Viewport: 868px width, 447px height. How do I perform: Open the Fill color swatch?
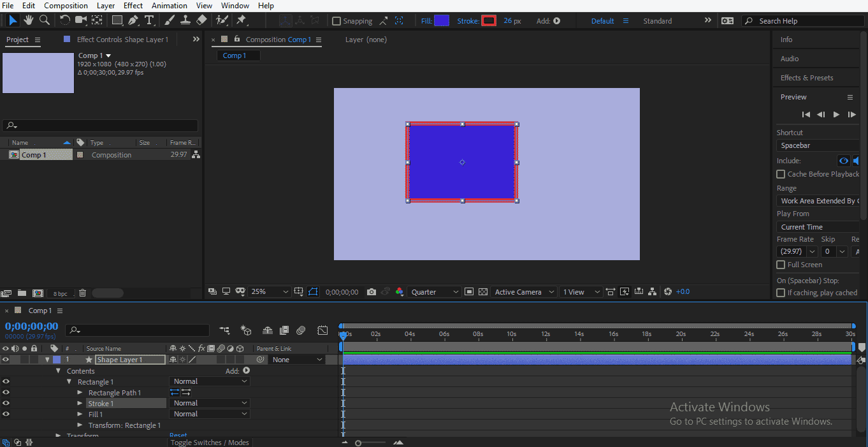pos(440,20)
